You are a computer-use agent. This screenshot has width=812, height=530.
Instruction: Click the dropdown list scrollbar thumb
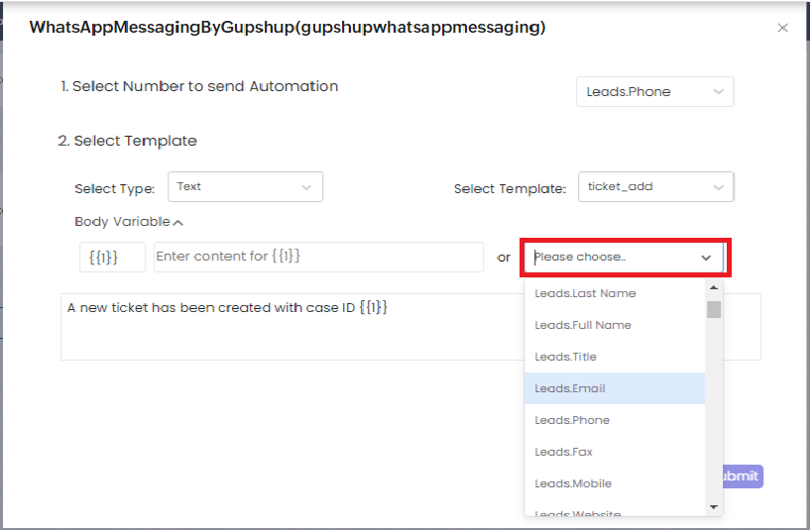714,309
